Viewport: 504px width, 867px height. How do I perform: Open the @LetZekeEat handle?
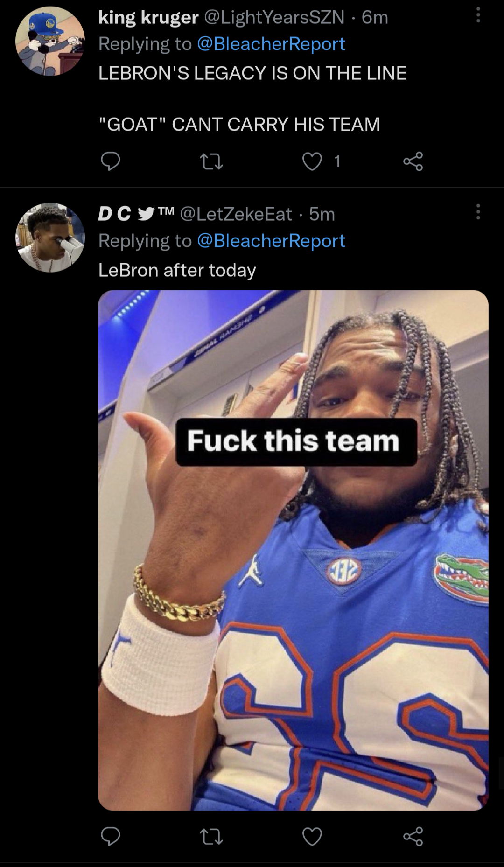coord(235,214)
